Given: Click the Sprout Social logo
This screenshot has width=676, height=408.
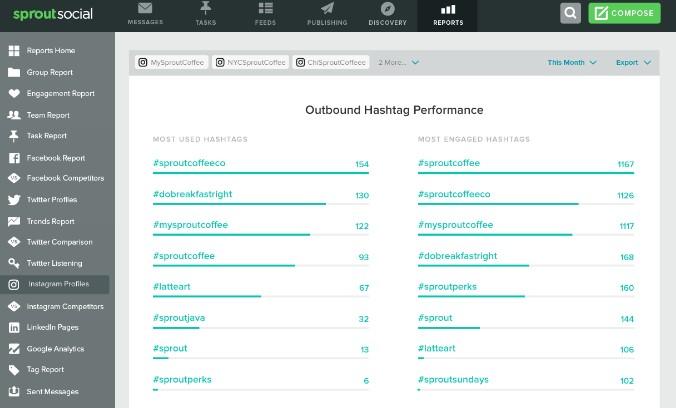Looking at the screenshot, I should [x=50, y=13].
